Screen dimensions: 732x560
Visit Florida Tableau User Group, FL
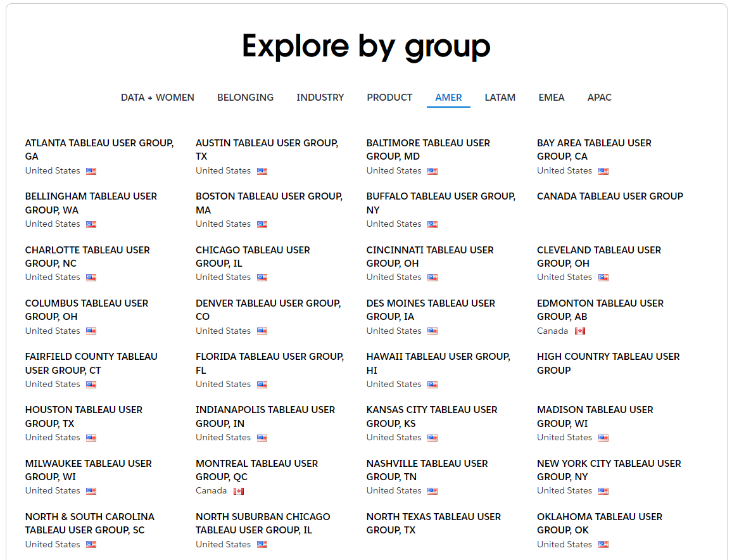coord(269,364)
